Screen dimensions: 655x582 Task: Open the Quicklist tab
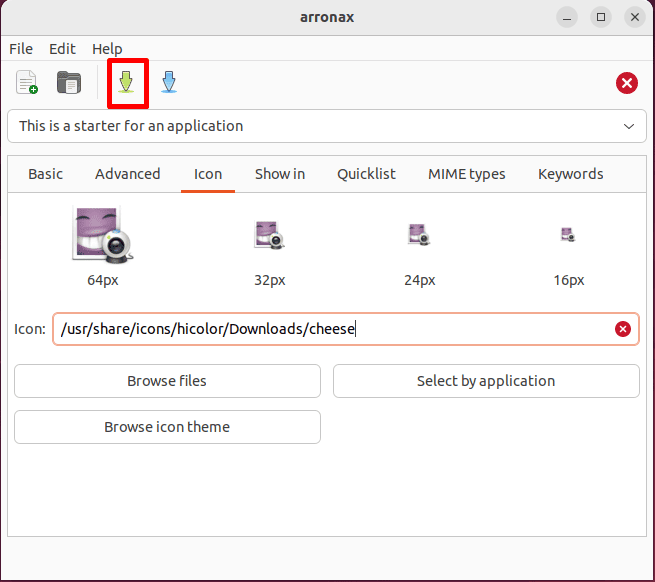tap(366, 174)
